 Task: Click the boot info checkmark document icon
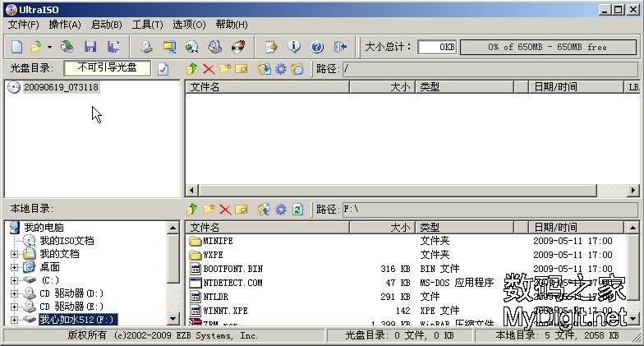(163, 69)
